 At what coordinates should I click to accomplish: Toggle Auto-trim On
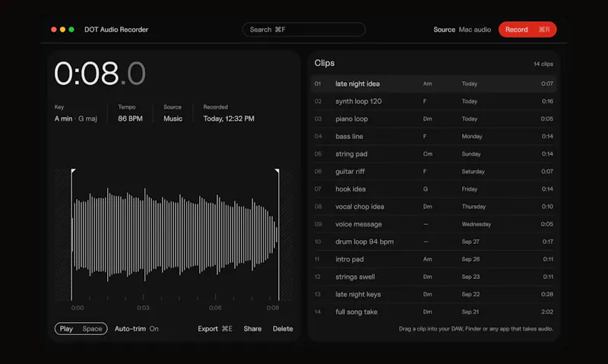137,329
